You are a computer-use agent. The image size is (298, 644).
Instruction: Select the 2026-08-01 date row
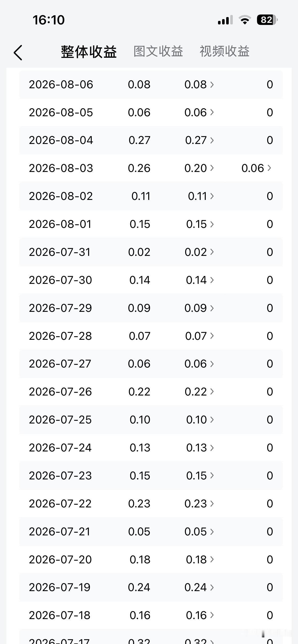[151, 224]
